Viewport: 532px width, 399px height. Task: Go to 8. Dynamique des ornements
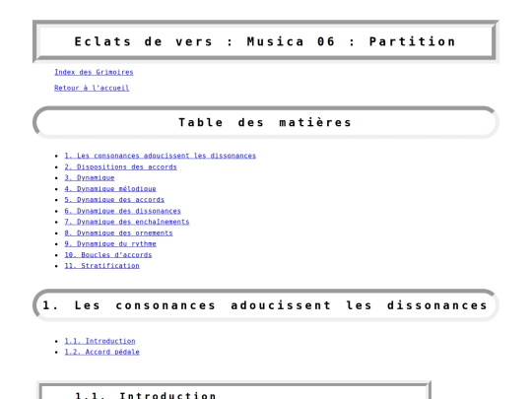point(119,233)
